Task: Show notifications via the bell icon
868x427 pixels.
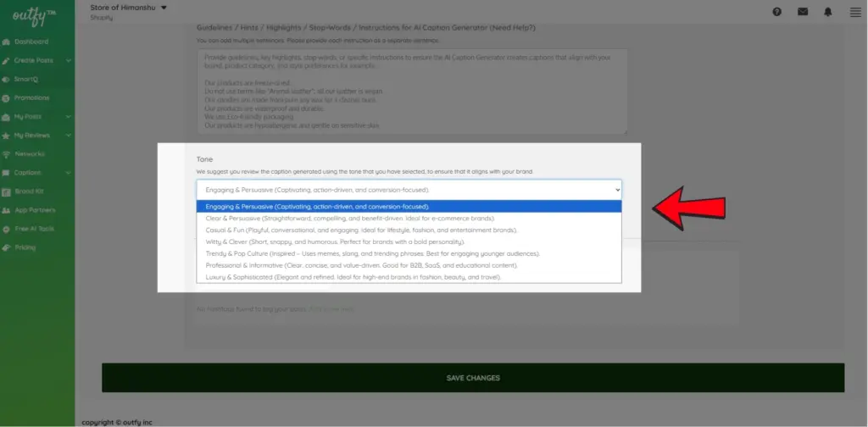Action: coord(827,12)
